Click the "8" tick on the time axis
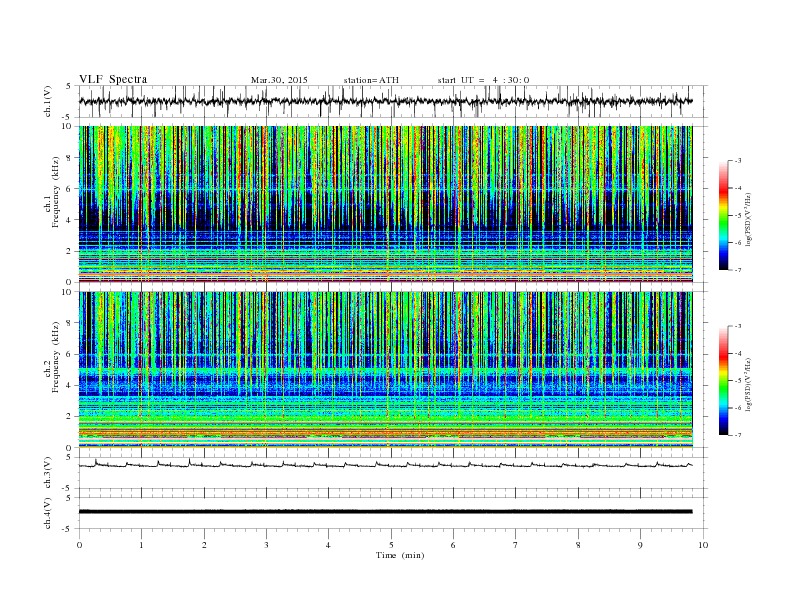 point(578,545)
